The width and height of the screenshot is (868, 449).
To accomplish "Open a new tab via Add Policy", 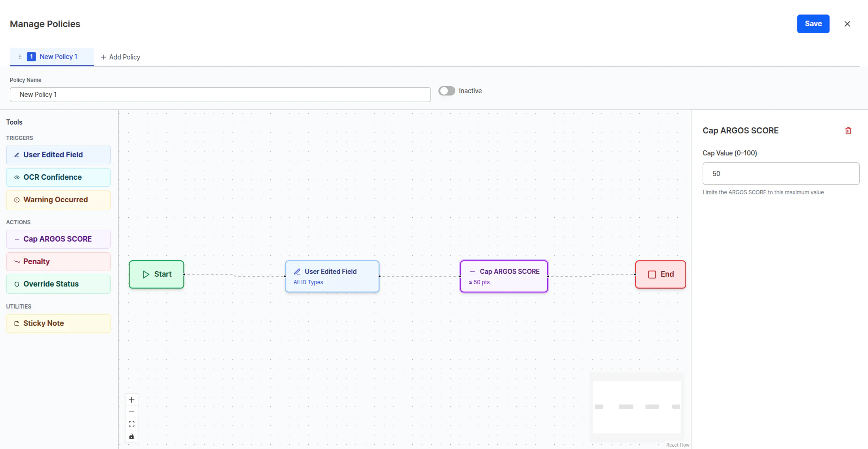I will point(120,57).
